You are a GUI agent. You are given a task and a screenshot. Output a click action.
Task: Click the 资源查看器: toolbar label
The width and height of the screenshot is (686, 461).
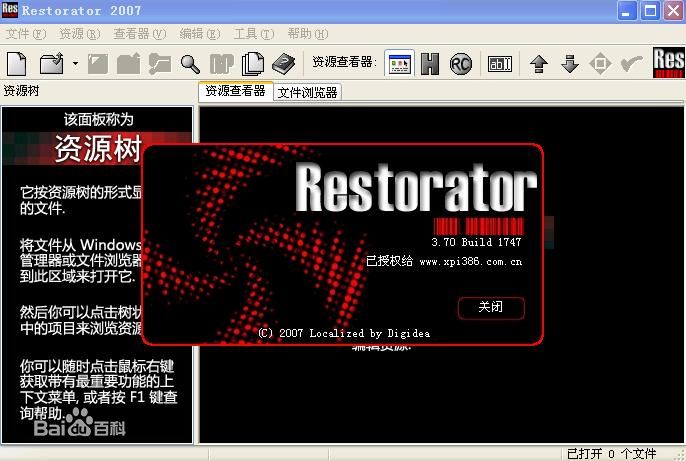pyautogui.click(x=344, y=62)
